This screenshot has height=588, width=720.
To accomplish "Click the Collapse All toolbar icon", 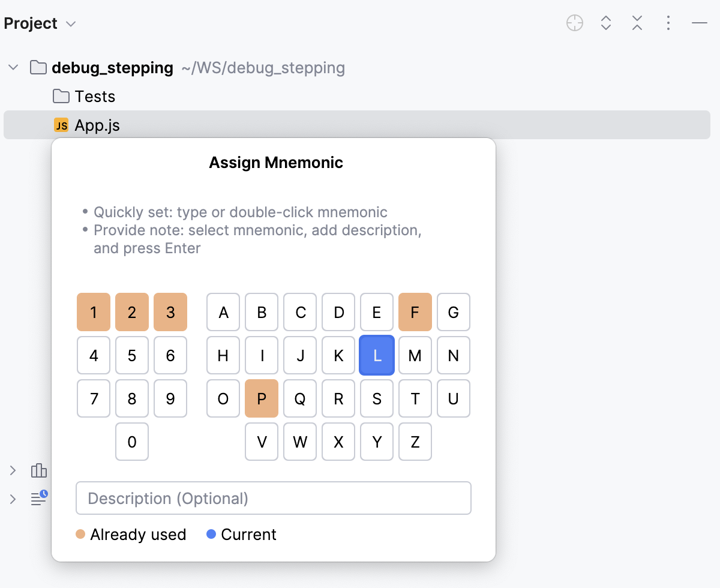I will [637, 23].
